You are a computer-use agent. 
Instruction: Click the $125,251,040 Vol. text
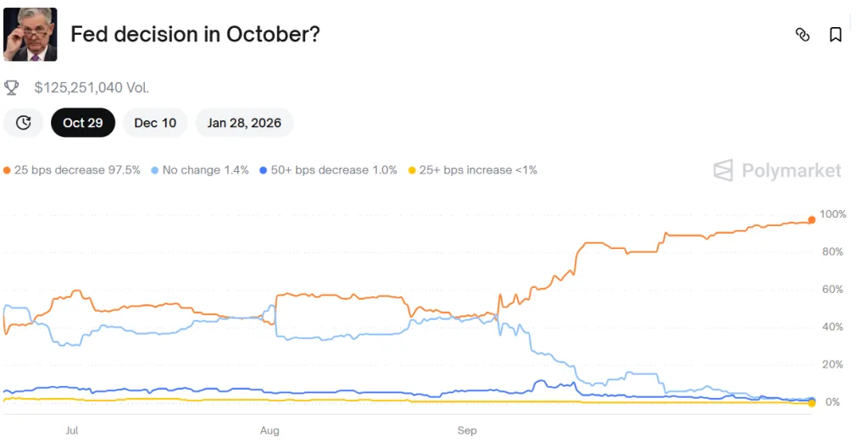(x=92, y=87)
